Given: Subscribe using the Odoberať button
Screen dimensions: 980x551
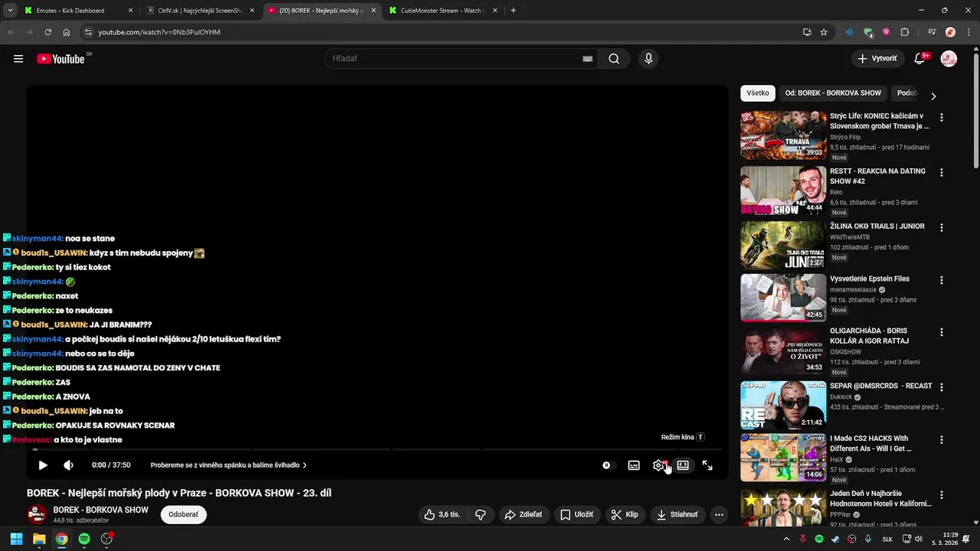Looking at the screenshot, I should (x=184, y=514).
